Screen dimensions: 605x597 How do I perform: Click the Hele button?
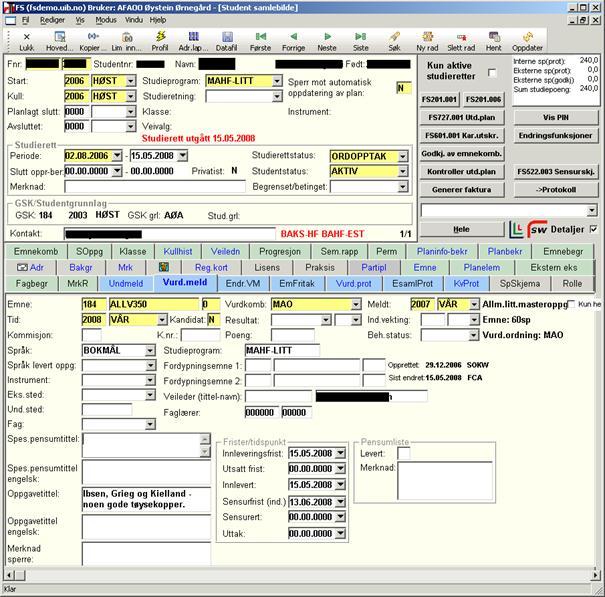coord(462,229)
